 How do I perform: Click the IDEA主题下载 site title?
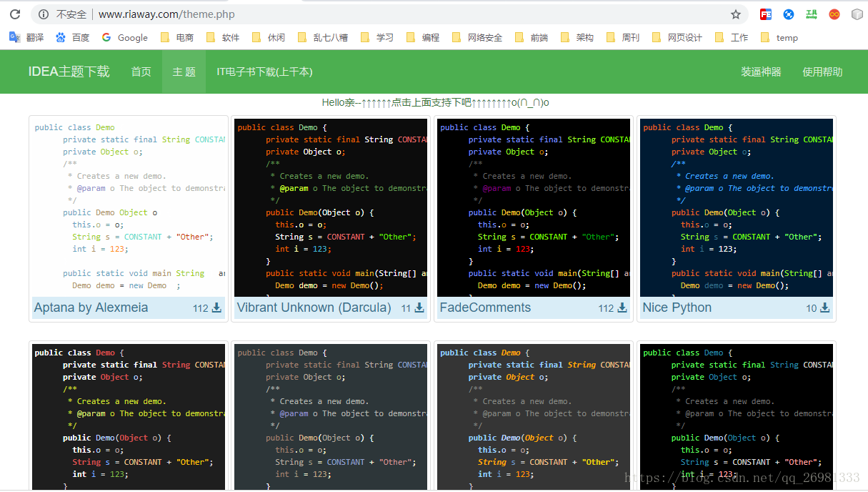(69, 72)
